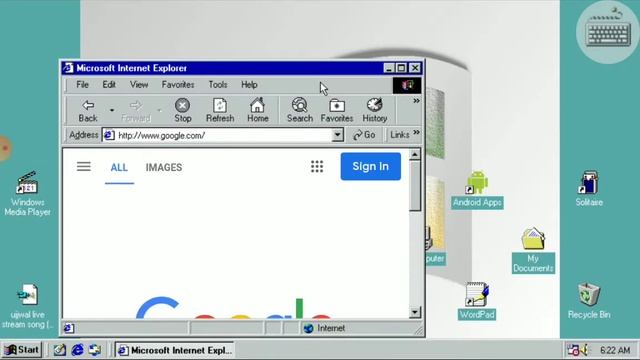Select the Windows Media Player desktop icon
The height and width of the screenshot is (360, 640).
click(x=27, y=193)
